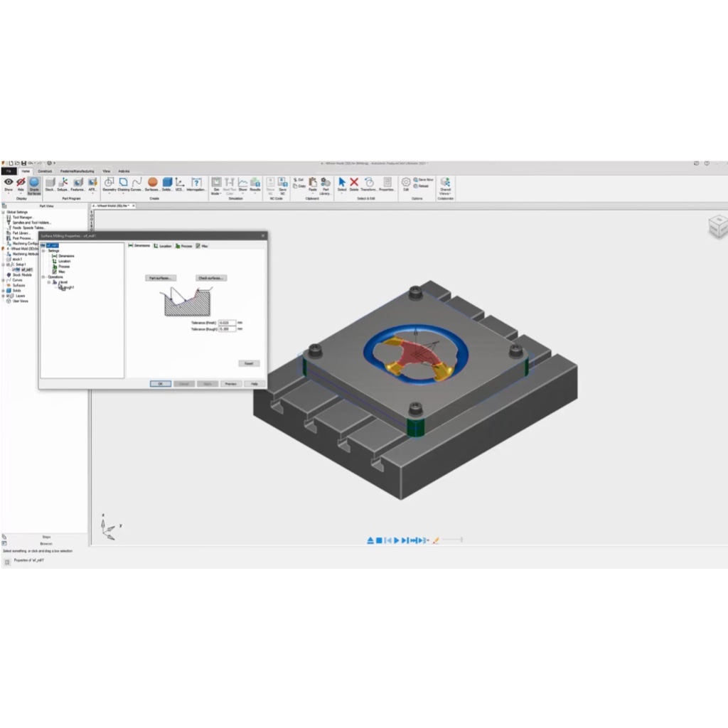
Task: Open the Transform tool
Action: pyautogui.click(x=369, y=185)
